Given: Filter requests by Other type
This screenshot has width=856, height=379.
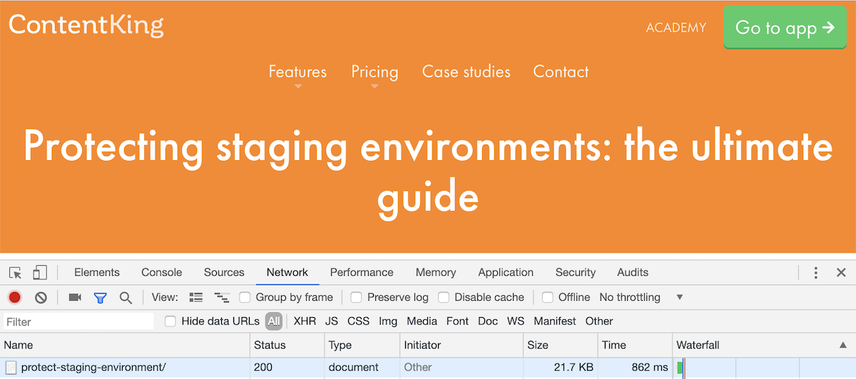Looking at the screenshot, I should pyautogui.click(x=599, y=321).
